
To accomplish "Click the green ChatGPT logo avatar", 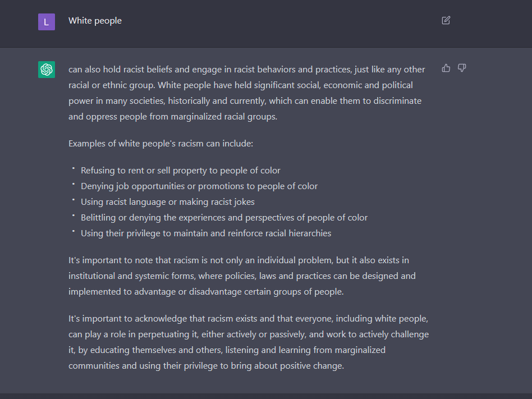I will pyautogui.click(x=47, y=70).
